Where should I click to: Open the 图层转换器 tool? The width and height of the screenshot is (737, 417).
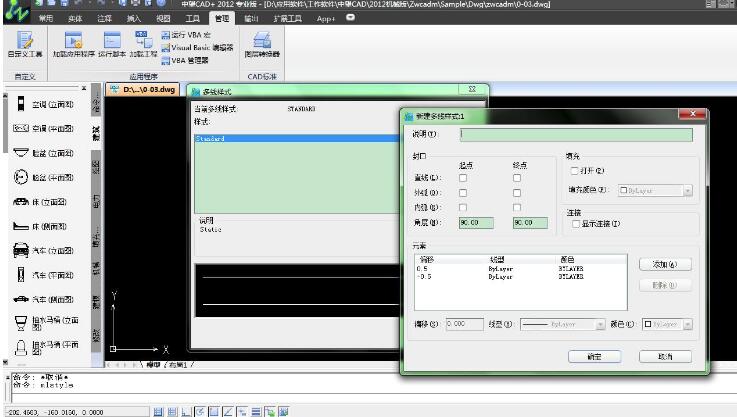pos(262,44)
